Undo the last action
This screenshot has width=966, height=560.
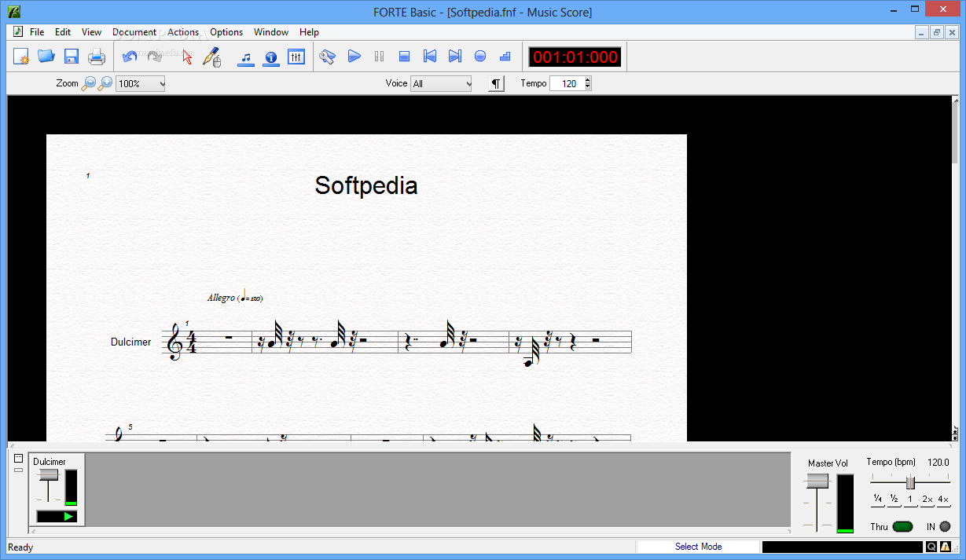pos(130,57)
